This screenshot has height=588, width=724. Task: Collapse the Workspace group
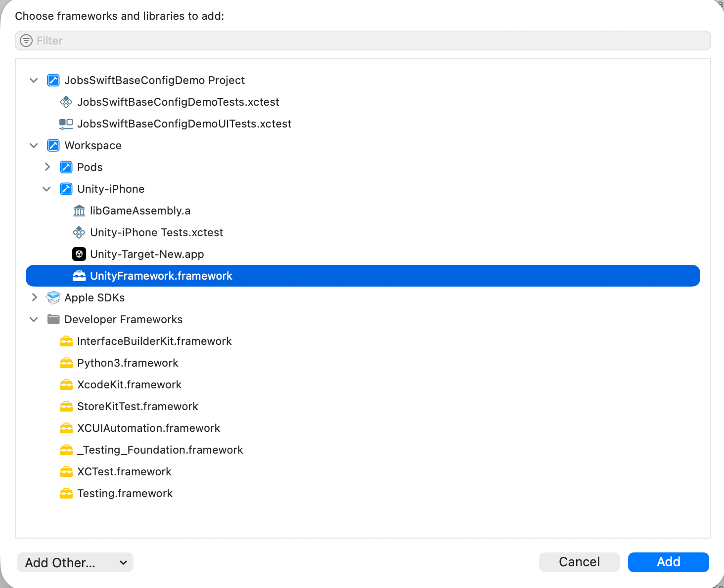[x=34, y=145]
